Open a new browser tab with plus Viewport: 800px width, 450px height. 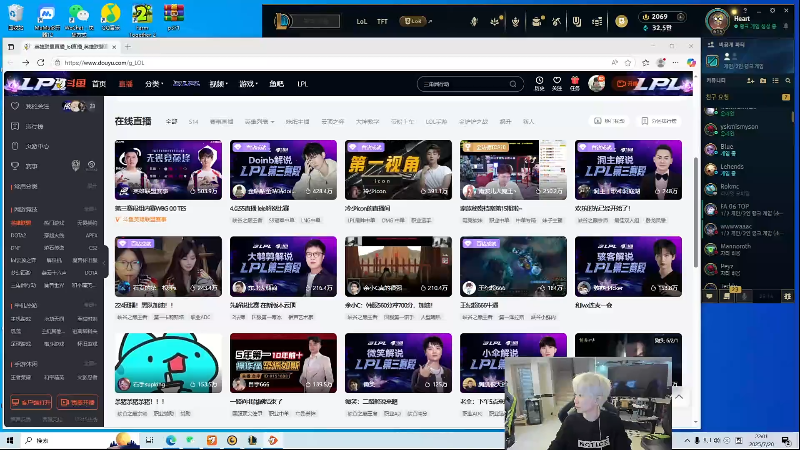(x=128, y=46)
